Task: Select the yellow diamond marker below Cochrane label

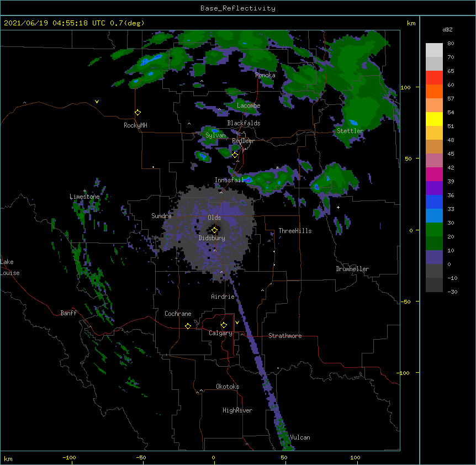Action: [188, 326]
